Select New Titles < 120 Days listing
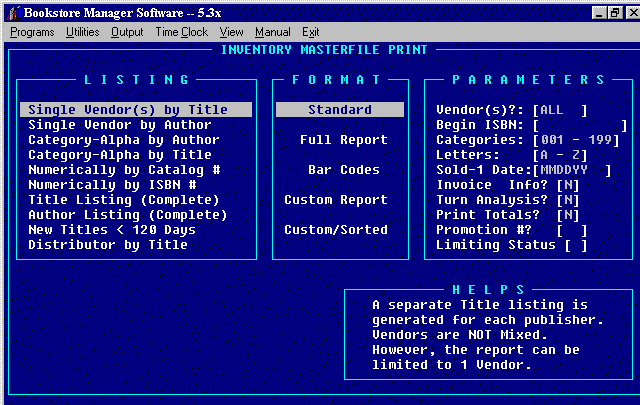Viewport: 640px width, 405px height. pos(112,229)
